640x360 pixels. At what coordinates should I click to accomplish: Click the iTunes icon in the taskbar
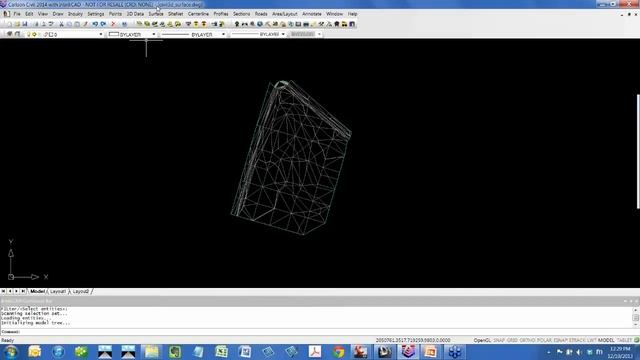[58, 351]
